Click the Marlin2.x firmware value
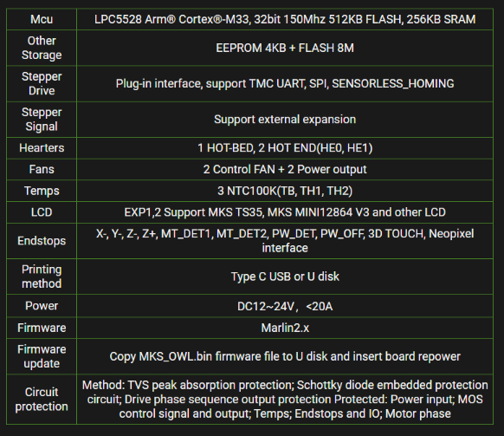 click(x=285, y=328)
